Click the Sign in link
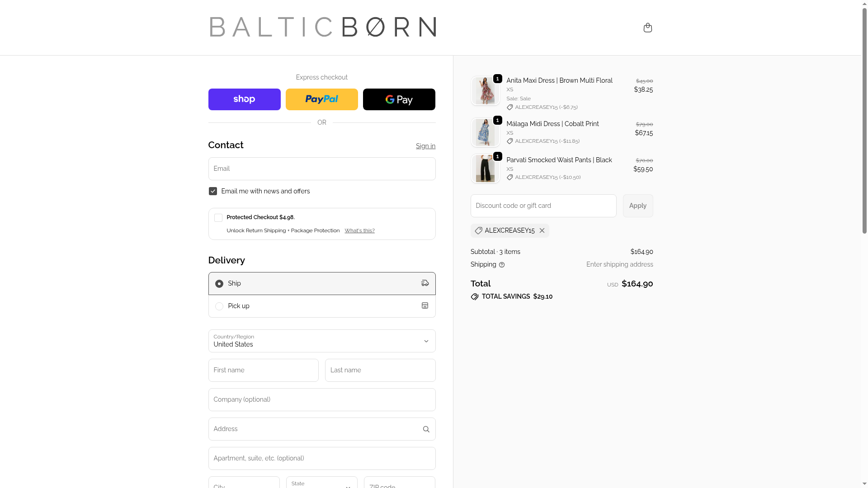 [x=425, y=146]
